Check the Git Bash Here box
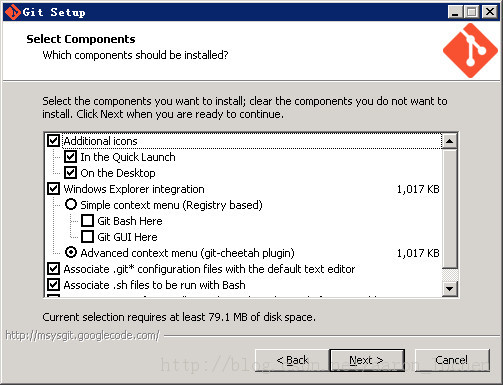503x385 pixels. pyautogui.click(x=87, y=221)
